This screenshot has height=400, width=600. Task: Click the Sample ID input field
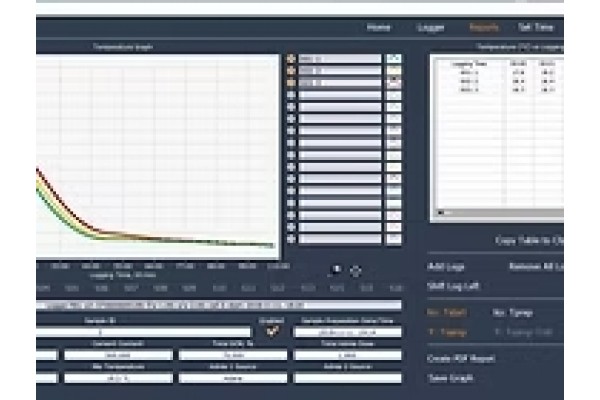143,332
